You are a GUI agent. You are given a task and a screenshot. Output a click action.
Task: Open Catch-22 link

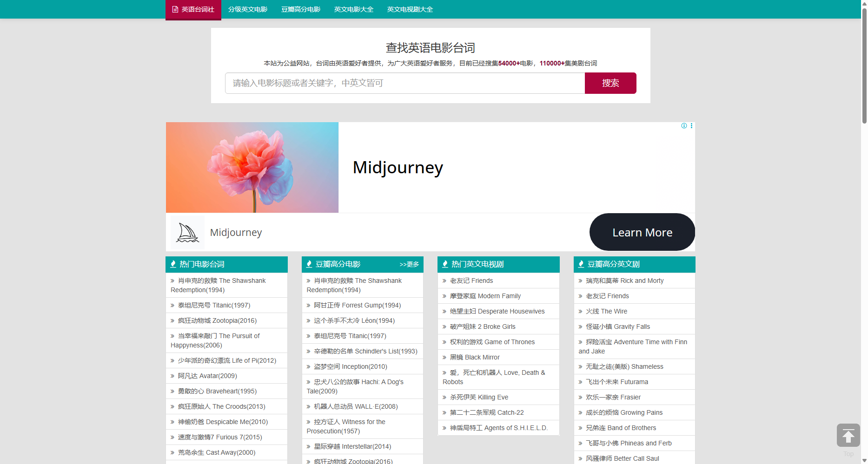point(487,412)
